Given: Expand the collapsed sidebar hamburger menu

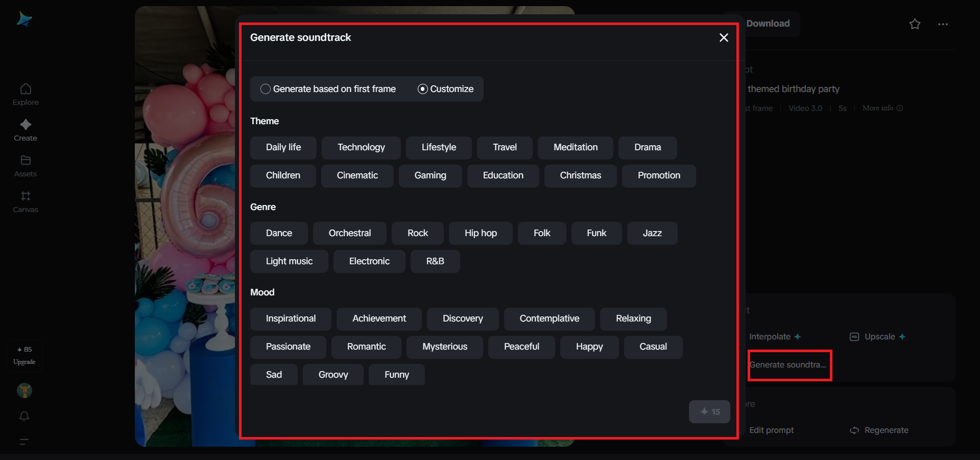Looking at the screenshot, I should 24,442.
